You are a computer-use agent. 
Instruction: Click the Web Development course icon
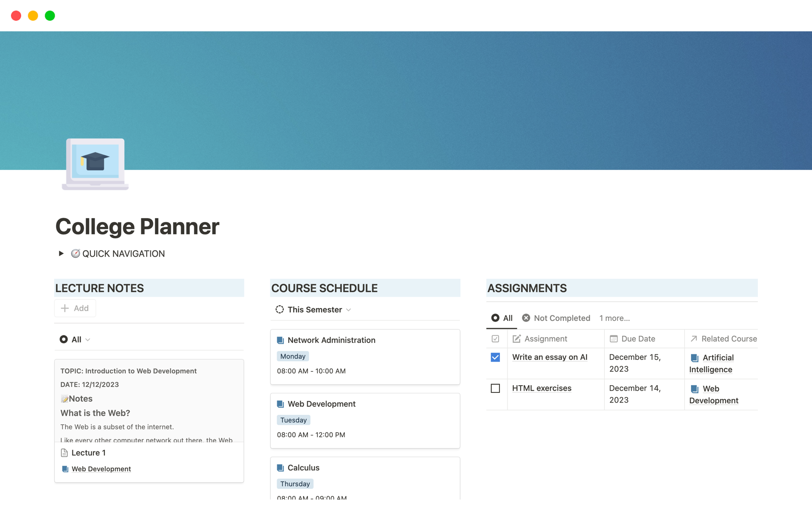pos(281,403)
